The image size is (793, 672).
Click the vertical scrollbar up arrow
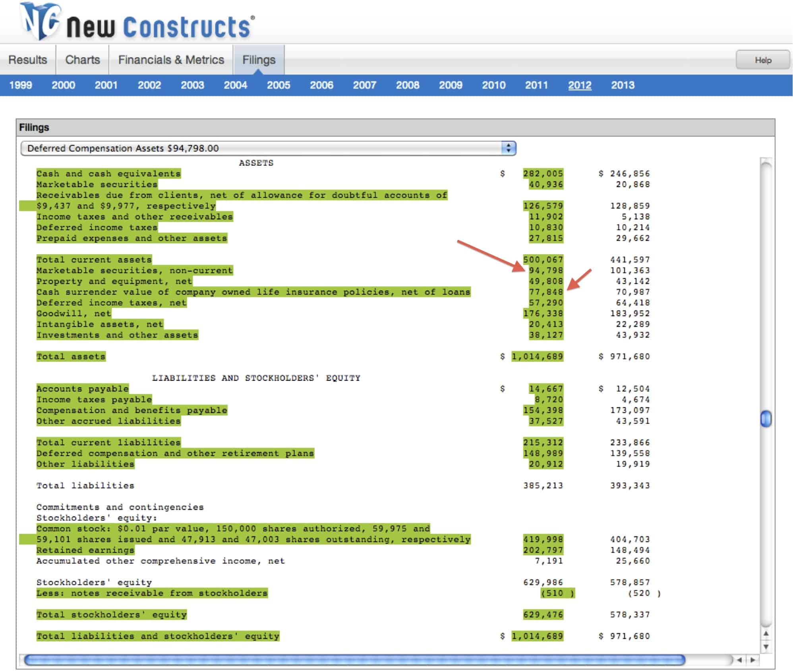(x=766, y=633)
